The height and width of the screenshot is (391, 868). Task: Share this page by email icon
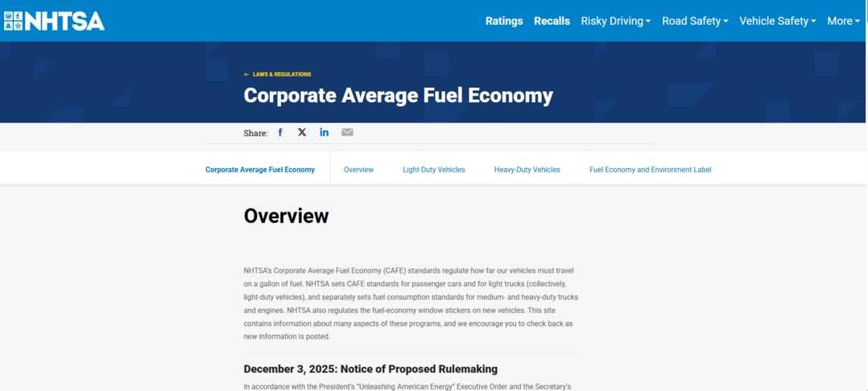tap(347, 133)
